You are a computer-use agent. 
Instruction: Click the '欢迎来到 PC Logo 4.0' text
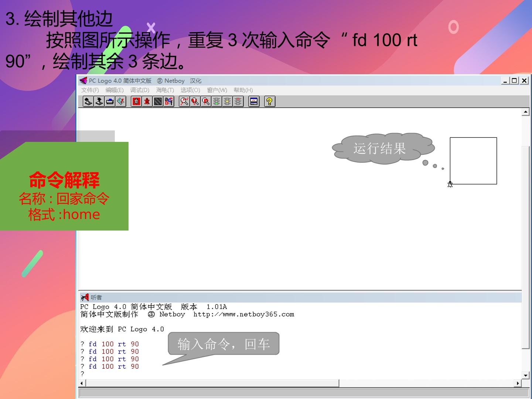tap(122, 329)
